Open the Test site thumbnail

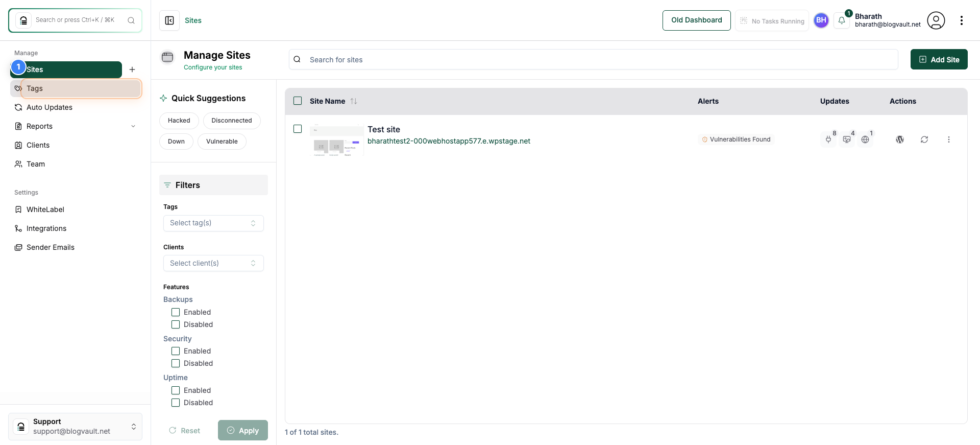pos(337,140)
